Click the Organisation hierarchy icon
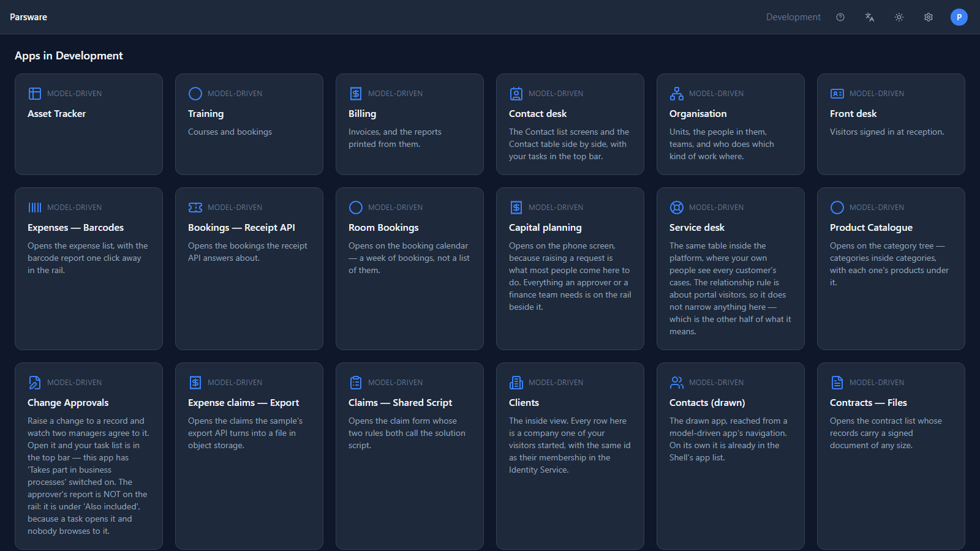 point(677,94)
